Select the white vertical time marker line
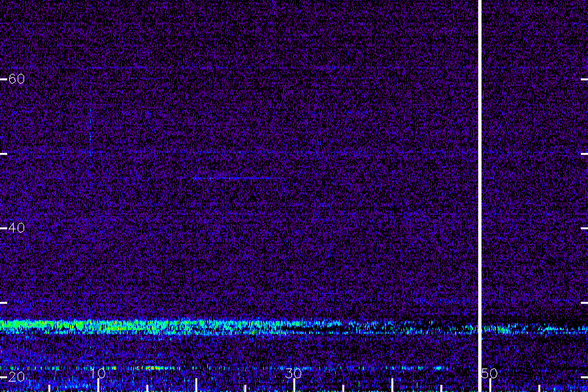This screenshot has width=588, height=392. click(480, 196)
